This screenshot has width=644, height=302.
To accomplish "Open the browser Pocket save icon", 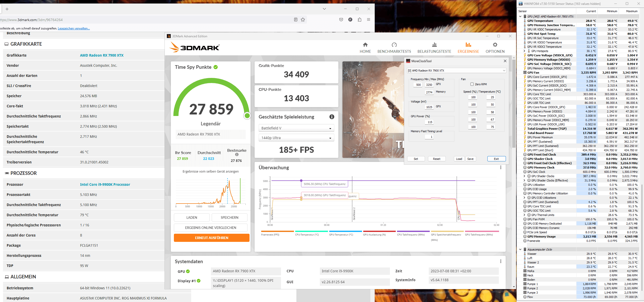I will [341, 20].
